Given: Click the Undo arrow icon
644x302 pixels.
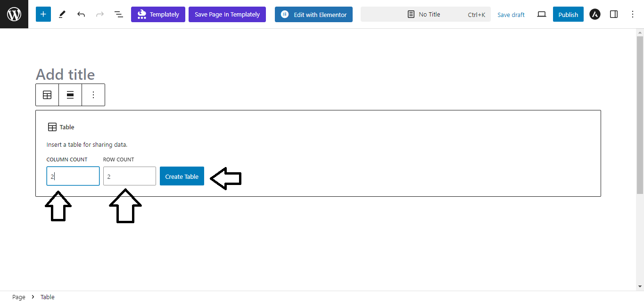Looking at the screenshot, I should pyautogui.click(x=81, y=14).
